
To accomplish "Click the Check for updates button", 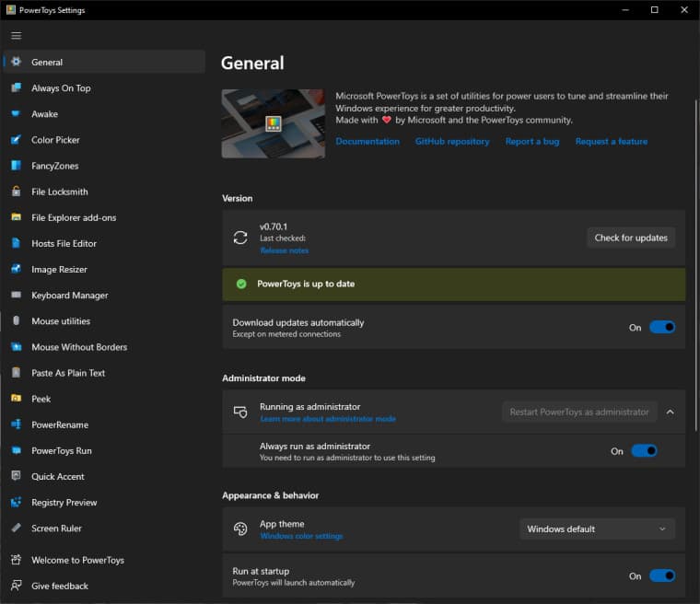I will point(631,238).
